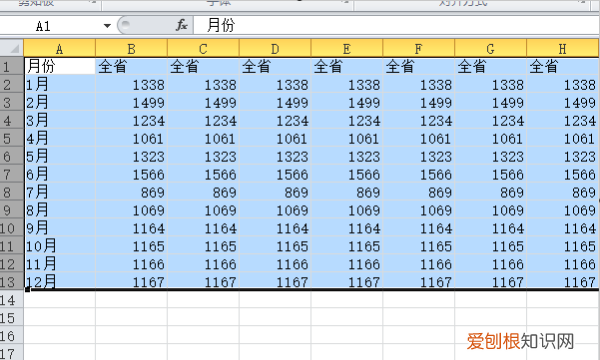The image size is (600, 360).
Task: Click cell C3 with value 1499
Action: coord(203,103)
